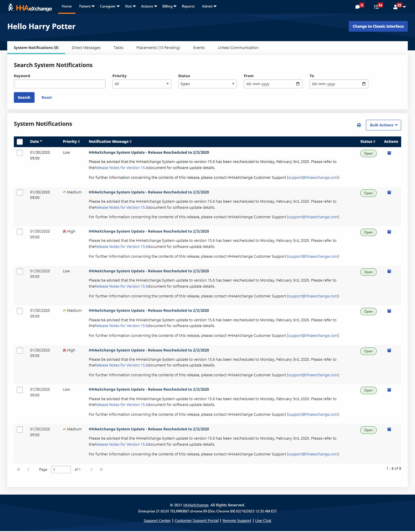The image size is (415, 532).
Task: Go to the last page of results
Action: [x=101, y=469]
